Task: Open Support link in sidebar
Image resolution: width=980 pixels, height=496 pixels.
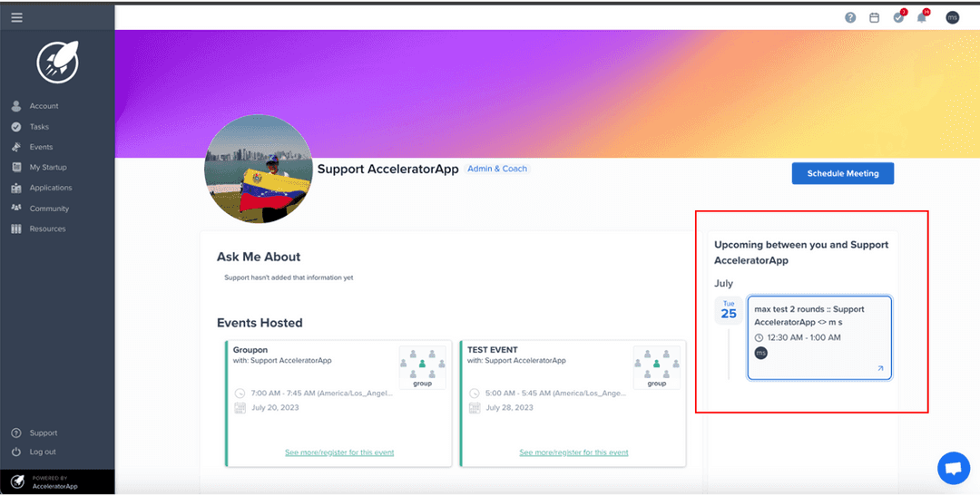Action: [x=44, y=433]
